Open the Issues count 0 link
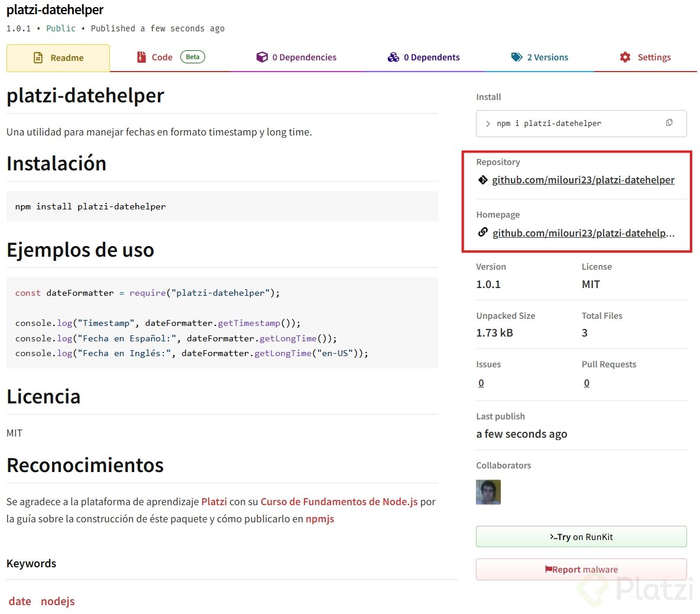This screenshot has width=700, height=614. coord(481,383)
